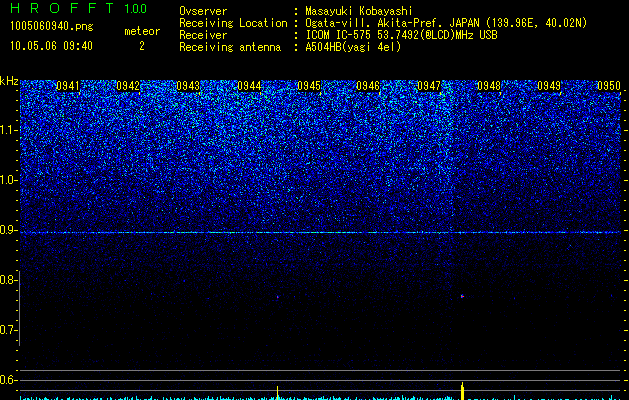Click the meteor label in the header
The height and width of the screenshot is (400, 629).
142,31
